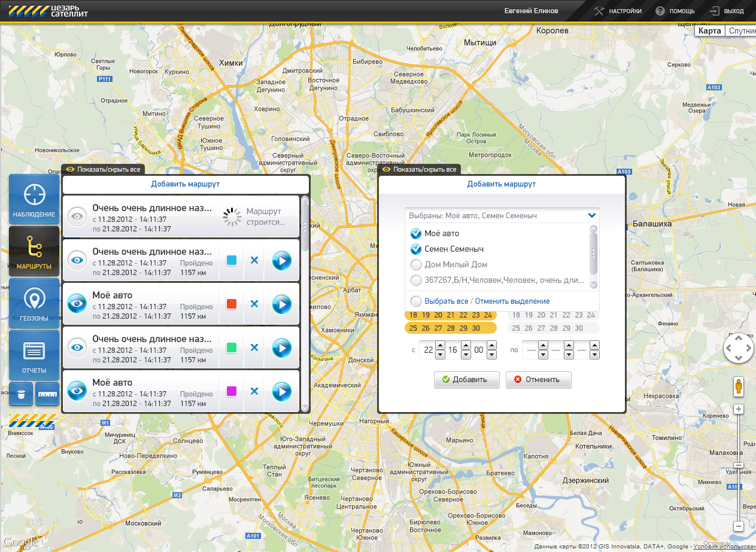Click ВЫХОД to log out
This screenshot has width=756, height=552.
tap(727, 11)
